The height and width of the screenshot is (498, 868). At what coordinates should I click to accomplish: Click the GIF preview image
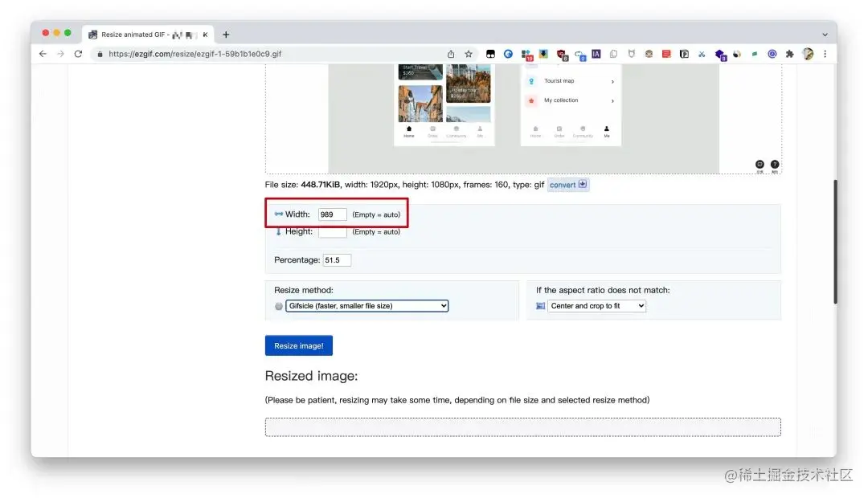pos(523,118)
